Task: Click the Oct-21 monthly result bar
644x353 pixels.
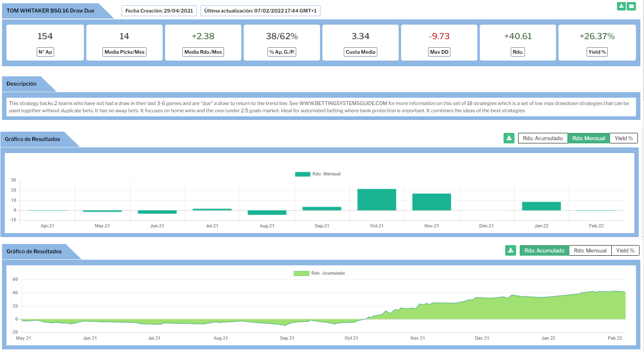Action: point(376,200)
